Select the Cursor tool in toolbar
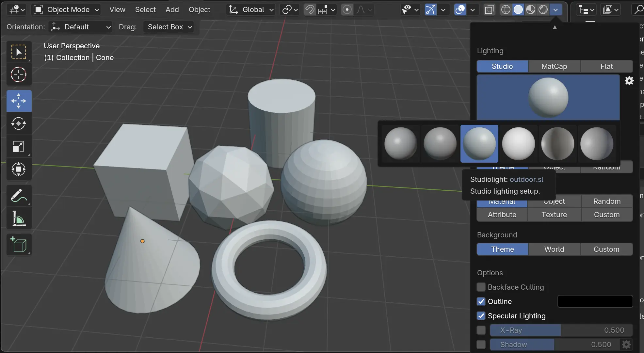This screenshot has height=353, width=644. (19, 75)
